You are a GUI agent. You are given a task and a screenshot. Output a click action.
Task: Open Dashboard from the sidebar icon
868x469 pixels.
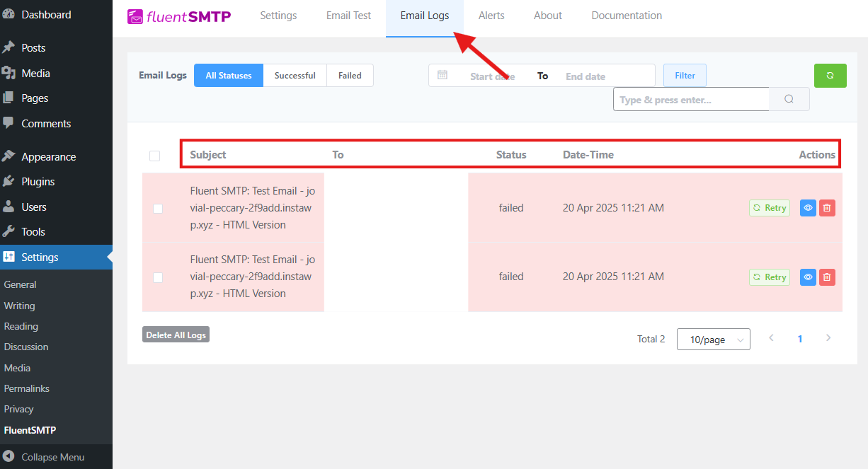point(8,14)
